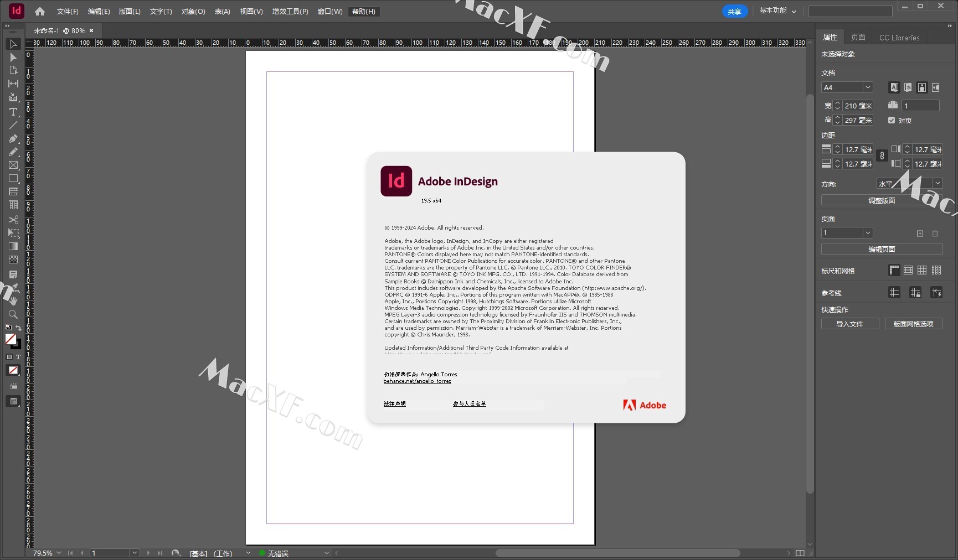958x560 pixels.
Task: Toggle the margin link chain icon
Action: click(x=882, y=157)
